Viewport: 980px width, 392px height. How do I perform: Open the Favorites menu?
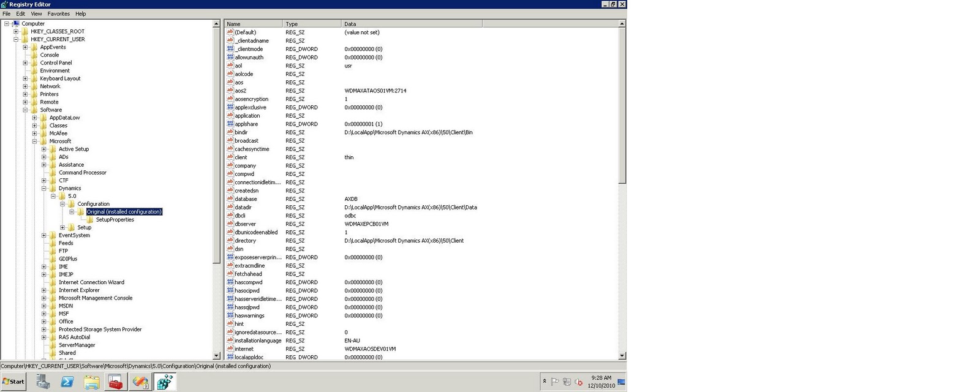pos(59,13)
